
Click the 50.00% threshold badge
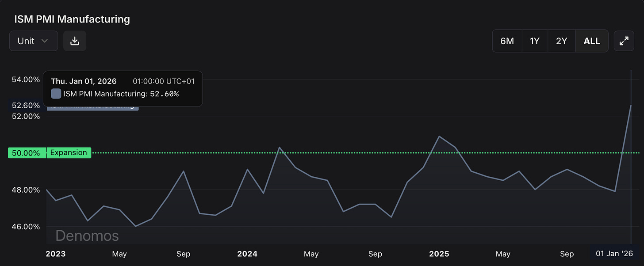26,152
